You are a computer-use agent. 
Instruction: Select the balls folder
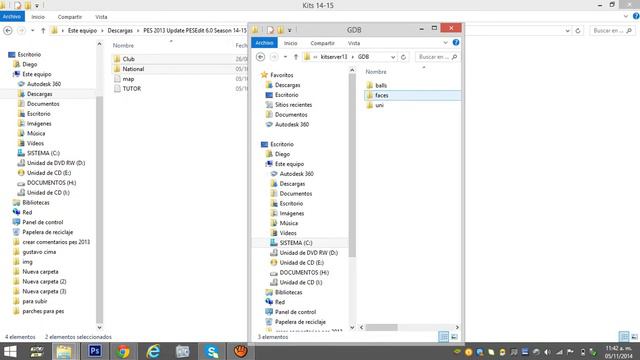(x=381, y=85)
